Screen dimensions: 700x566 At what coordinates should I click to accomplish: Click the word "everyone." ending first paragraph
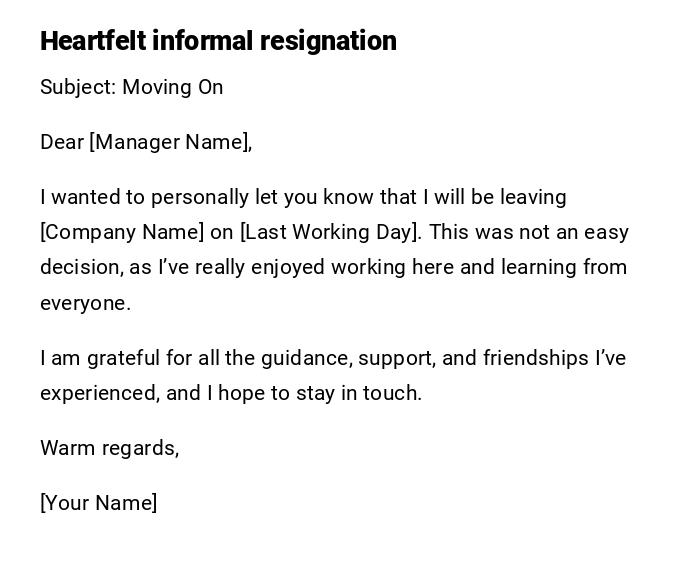[85, 303]
